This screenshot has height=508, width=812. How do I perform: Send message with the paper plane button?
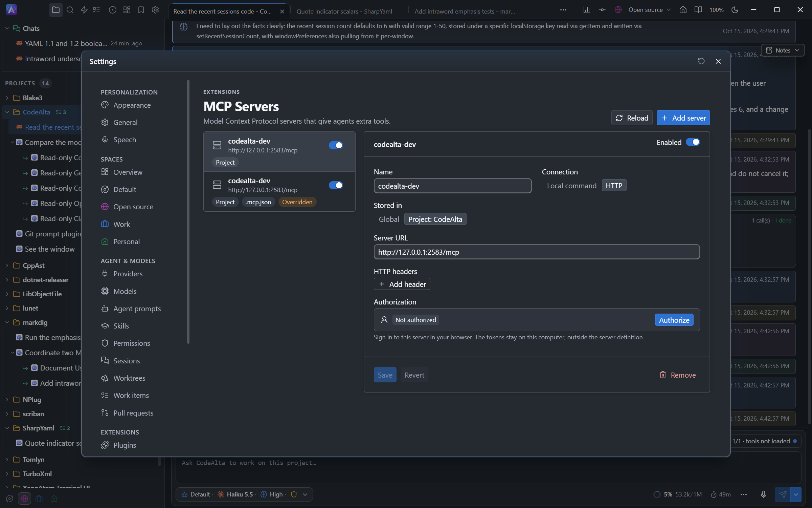click(783, 494)
